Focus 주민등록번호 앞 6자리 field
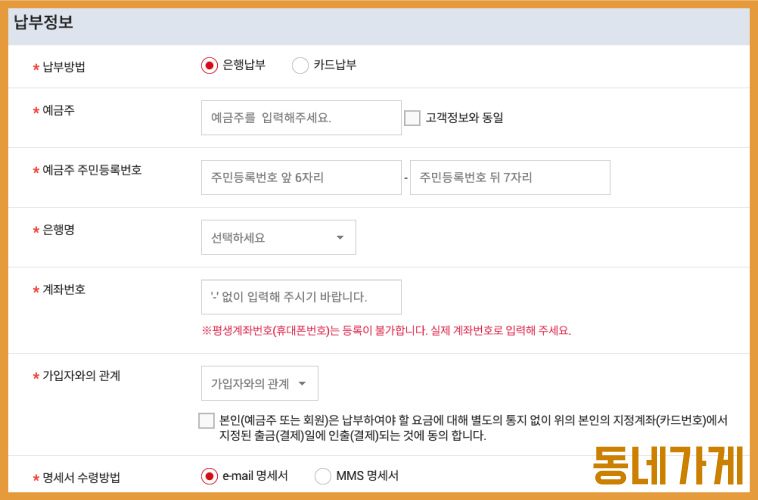Viewport: 758px width, 500px height. coord(301,177)
